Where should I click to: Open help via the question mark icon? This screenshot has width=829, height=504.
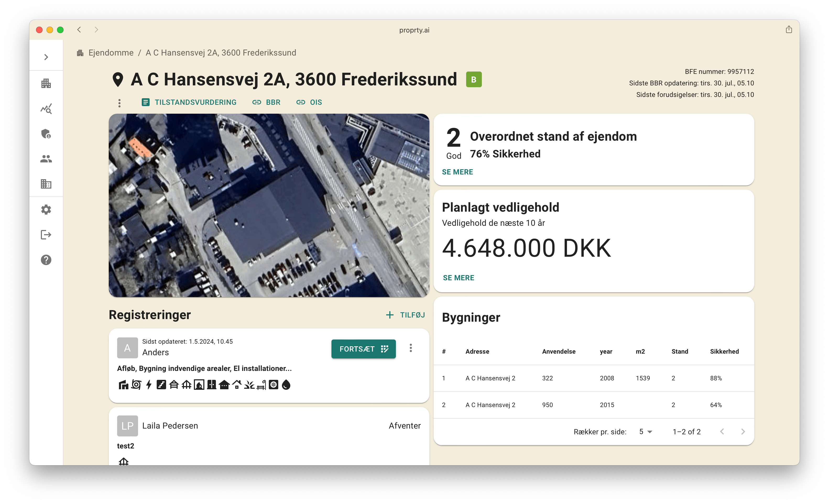click(x=46, y=259)
